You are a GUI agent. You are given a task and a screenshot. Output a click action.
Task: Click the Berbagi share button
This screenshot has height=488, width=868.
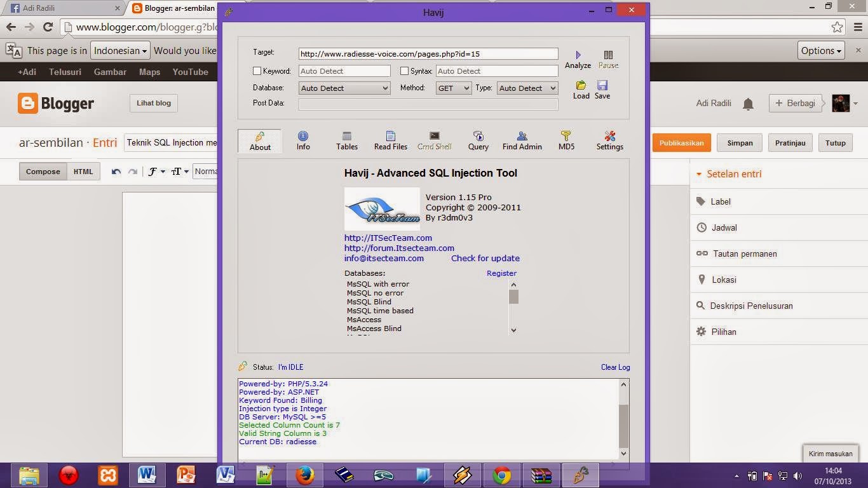click(796, 104)
